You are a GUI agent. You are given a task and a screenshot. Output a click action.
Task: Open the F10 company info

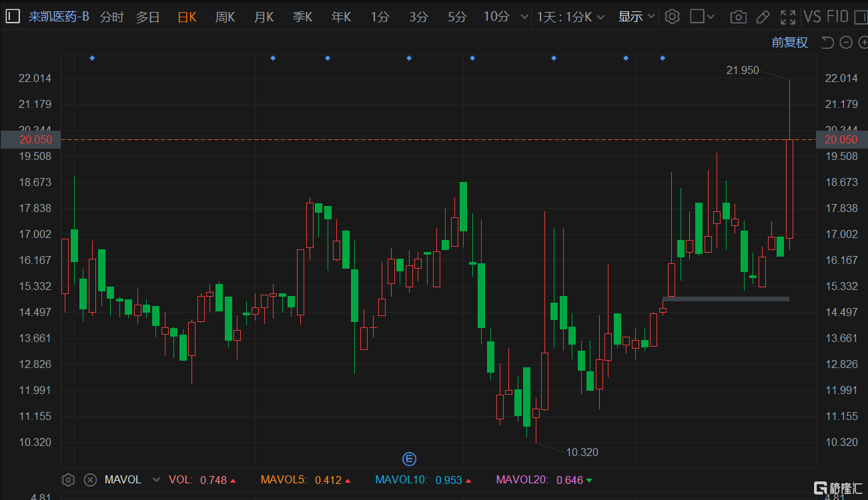pyautogui.click(x=837, y=17)
